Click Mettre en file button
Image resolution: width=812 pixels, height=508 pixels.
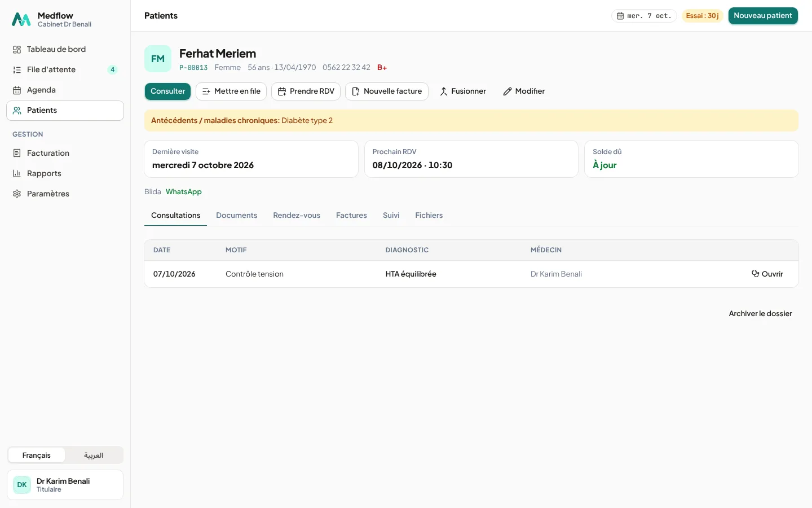point(231,91)
